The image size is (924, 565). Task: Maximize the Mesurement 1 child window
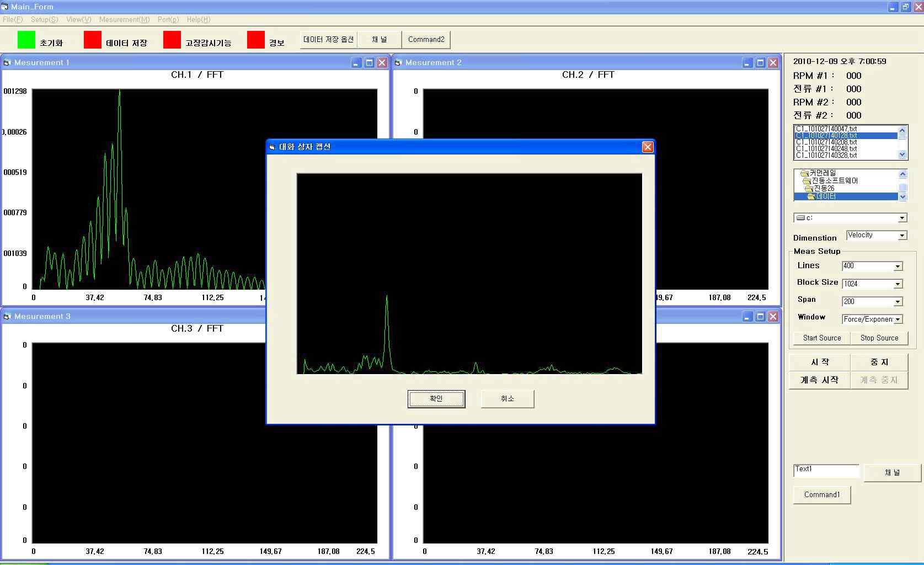pyautogui.click(x=369, y=62)
